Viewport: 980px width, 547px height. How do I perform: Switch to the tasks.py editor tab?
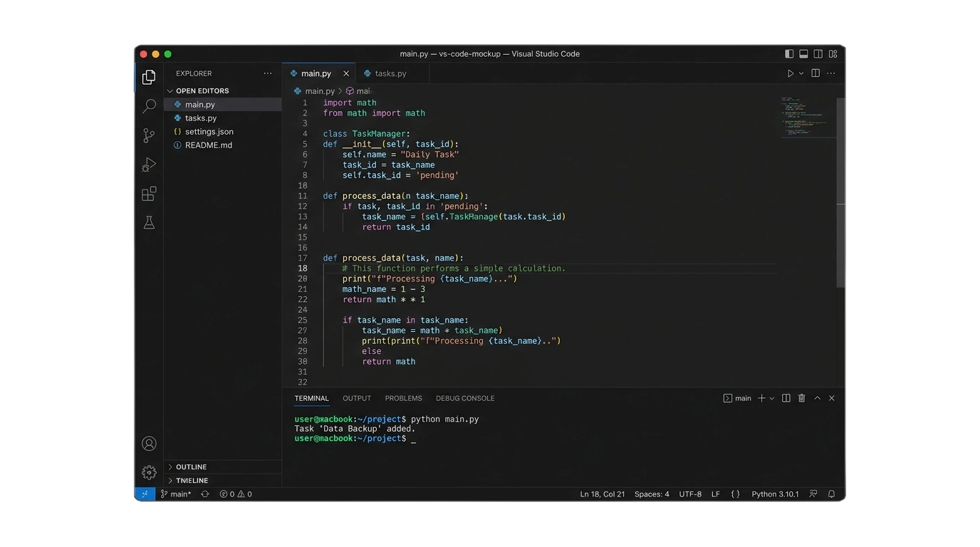[390, 73]
